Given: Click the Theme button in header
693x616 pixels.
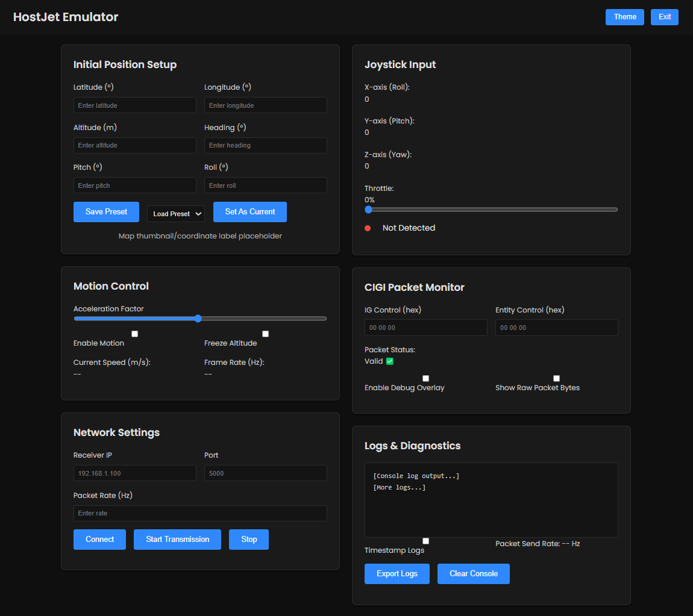Looking at the screenshot, I should click(624, 17).
